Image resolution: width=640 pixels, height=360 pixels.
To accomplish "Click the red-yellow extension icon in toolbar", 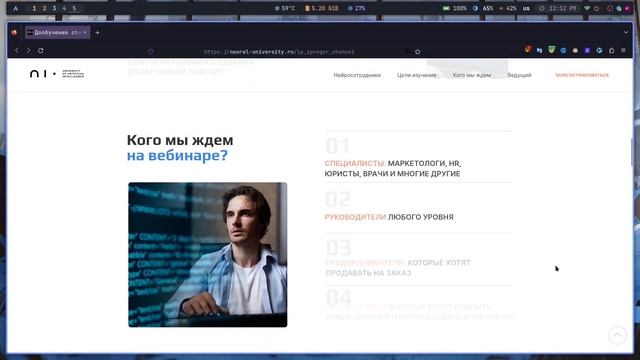I will click(x=528, y=50).
